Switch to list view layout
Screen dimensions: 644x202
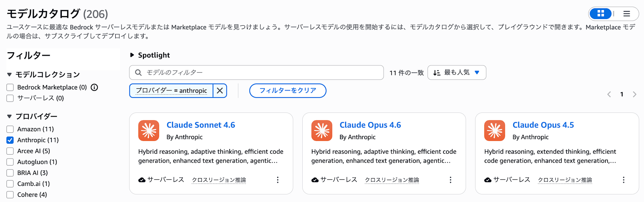(x=627, y=14)
